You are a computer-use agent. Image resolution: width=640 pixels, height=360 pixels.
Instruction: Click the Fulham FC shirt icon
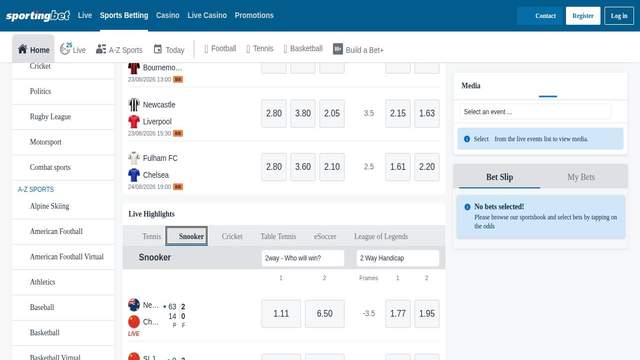point(133,158)
